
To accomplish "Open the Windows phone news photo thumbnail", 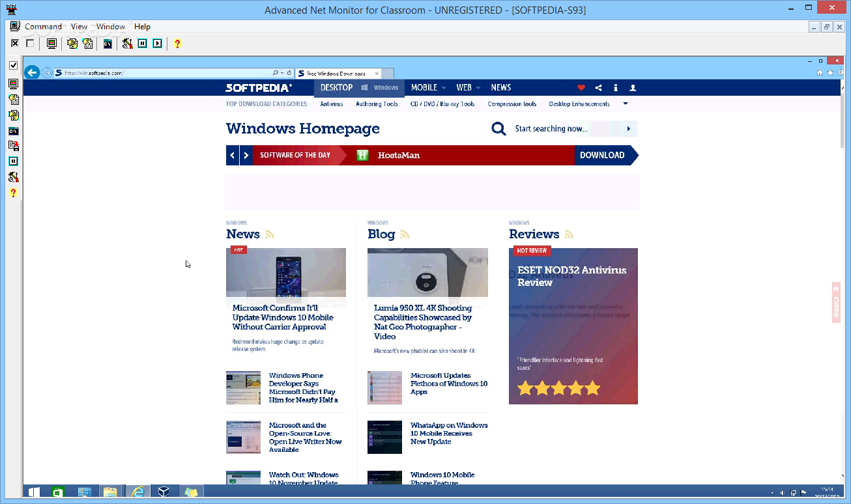I will tap(286, 273).
